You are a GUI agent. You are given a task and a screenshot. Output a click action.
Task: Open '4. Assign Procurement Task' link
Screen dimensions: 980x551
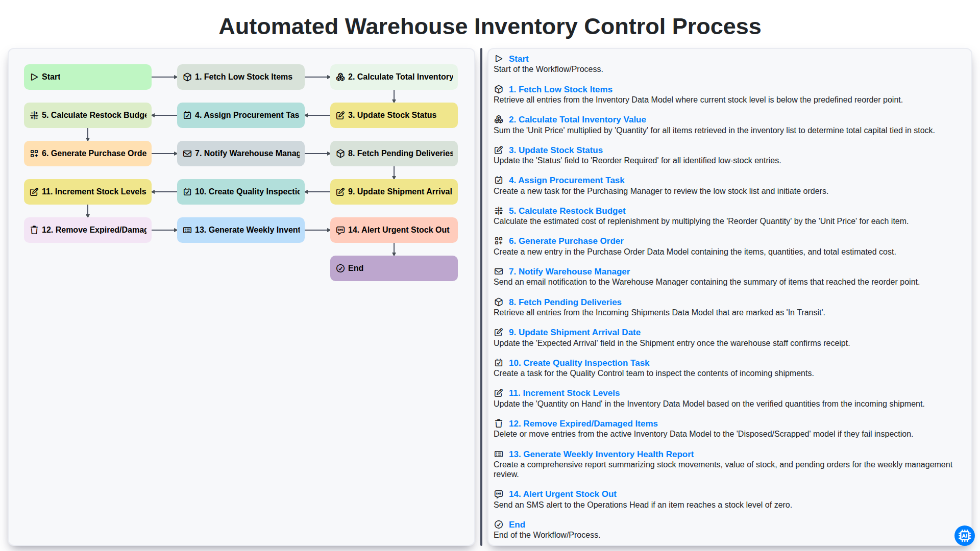(567, 180)
